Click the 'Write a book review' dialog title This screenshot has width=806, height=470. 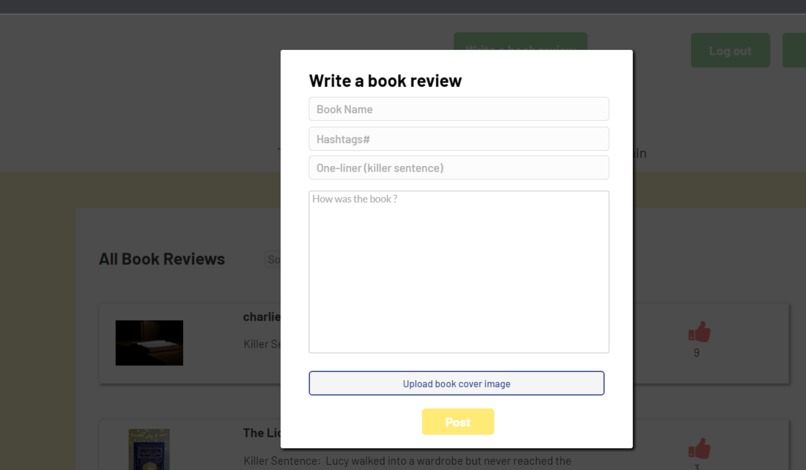385,81
